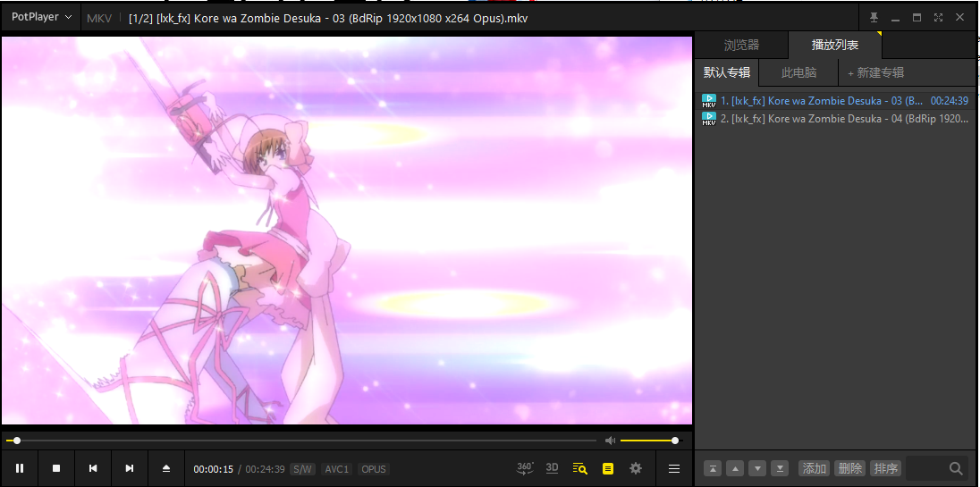Click the MKV file icon of item 2
Image resolution: width=980 pixels, height=487 pixels.
click(x=709, y=119)
